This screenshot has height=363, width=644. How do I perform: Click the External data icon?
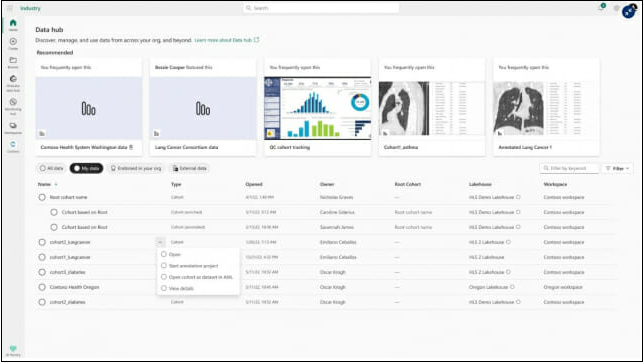175,168
